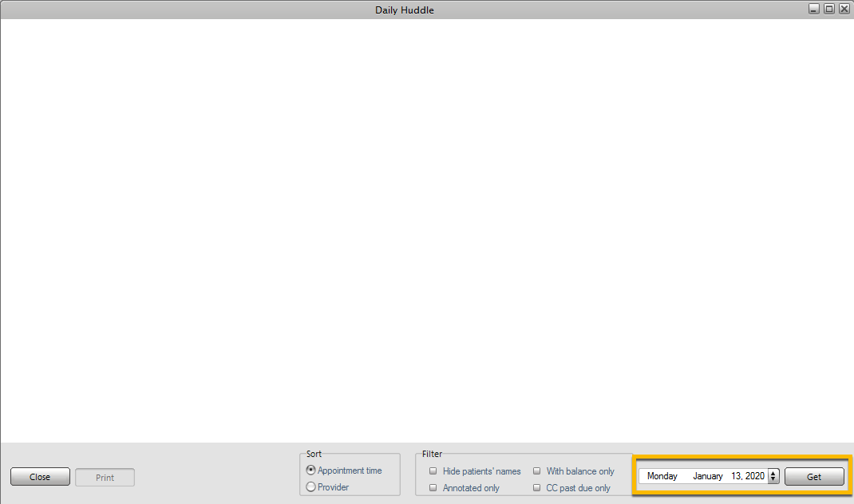Minimize the Daily Huddle window

[814, 9]
